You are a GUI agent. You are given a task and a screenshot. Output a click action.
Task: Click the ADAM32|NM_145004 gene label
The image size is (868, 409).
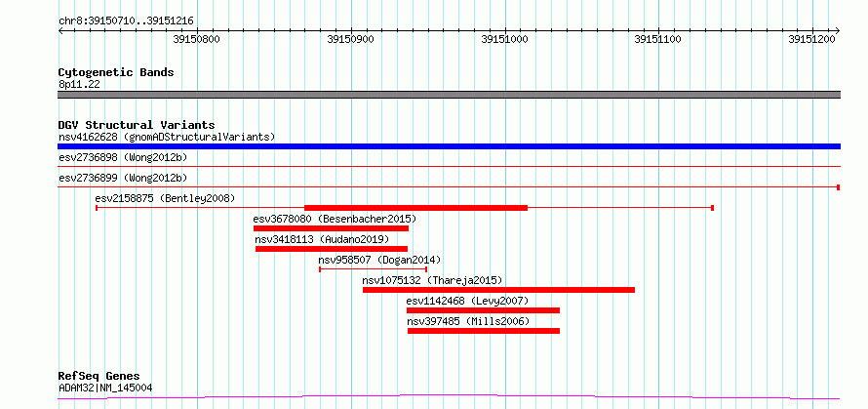[x=105, y=388]
